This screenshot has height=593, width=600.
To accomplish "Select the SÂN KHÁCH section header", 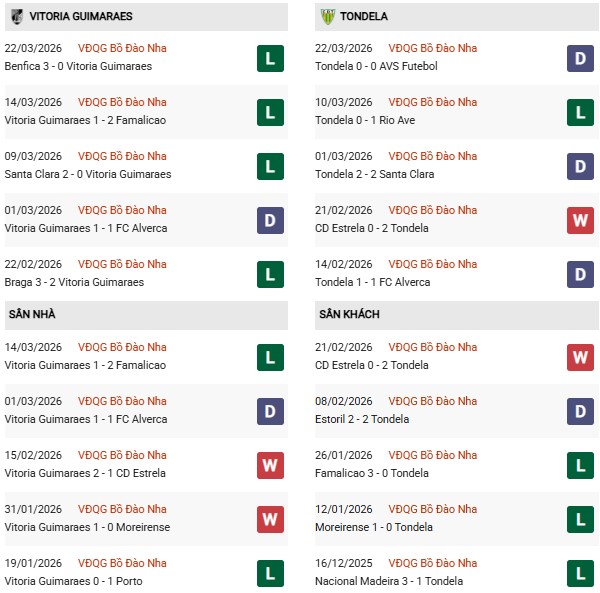I will tap(350, 314).
